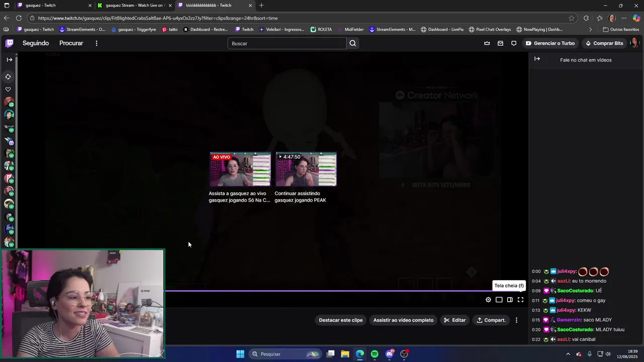Open Edge Copilot icon
This screenshot has height=362, width=644.
pos(636,18)
